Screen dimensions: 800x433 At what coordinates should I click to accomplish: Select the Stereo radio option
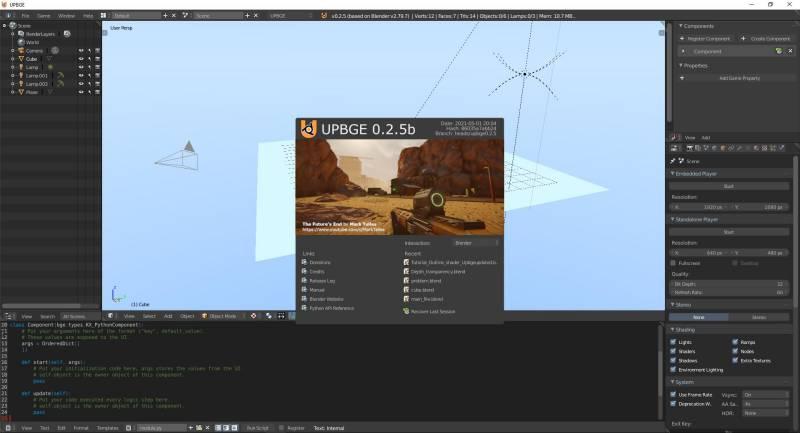point(759,317)
